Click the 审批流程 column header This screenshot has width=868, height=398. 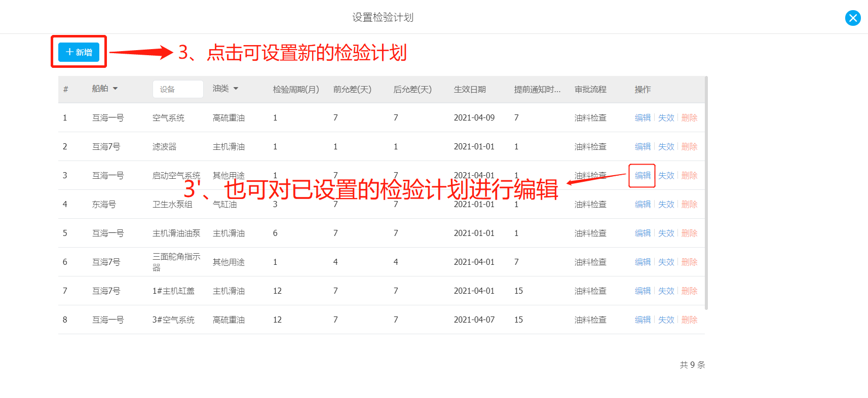(x=590, y=89)
